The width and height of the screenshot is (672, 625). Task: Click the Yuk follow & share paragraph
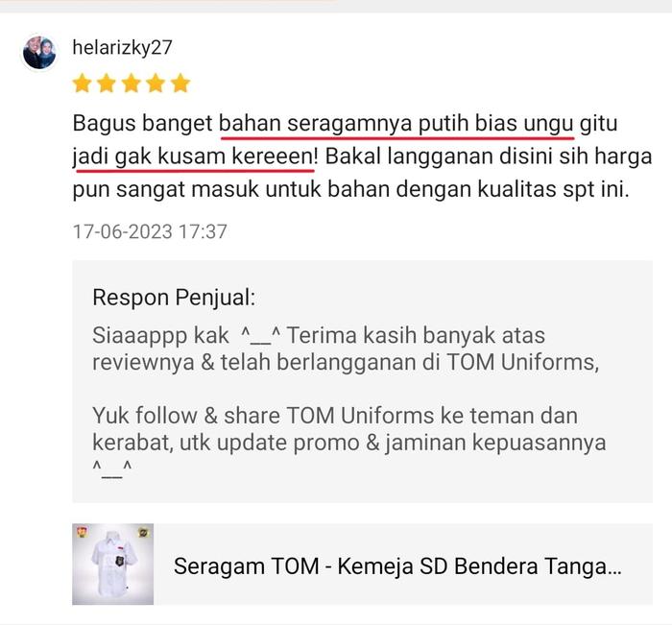coord(348,442)
